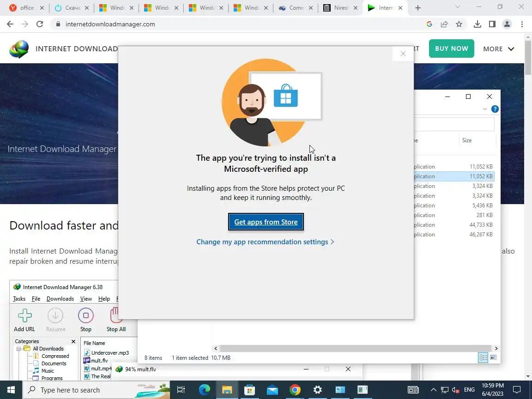Image resolution: width=532 pixels, height=399 pixels.
Task: Select Compressed category
Action: (x=55, y=356)
